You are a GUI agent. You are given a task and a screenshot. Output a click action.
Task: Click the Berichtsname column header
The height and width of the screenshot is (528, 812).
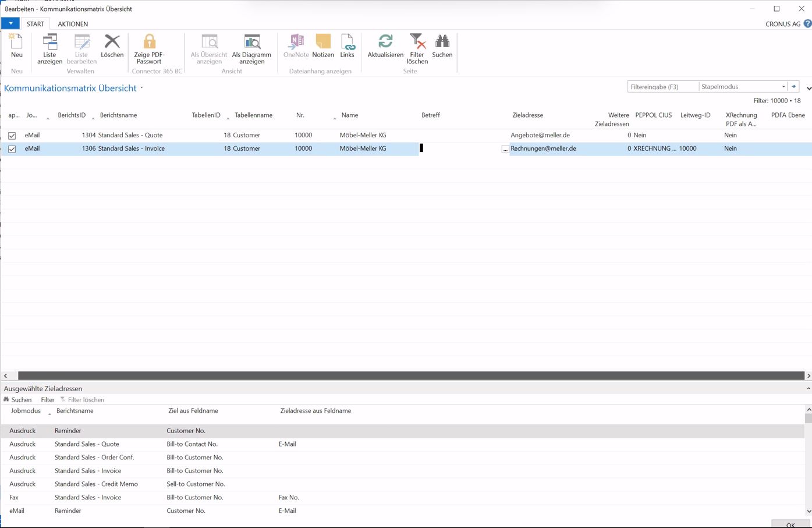tap(118, 115)
